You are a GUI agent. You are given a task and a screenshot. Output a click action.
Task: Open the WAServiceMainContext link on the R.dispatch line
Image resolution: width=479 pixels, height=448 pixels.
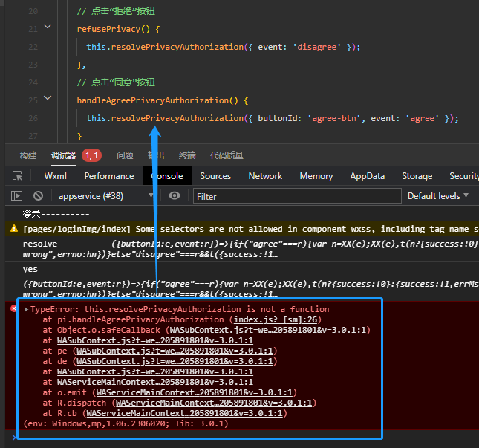click(214, 403)
